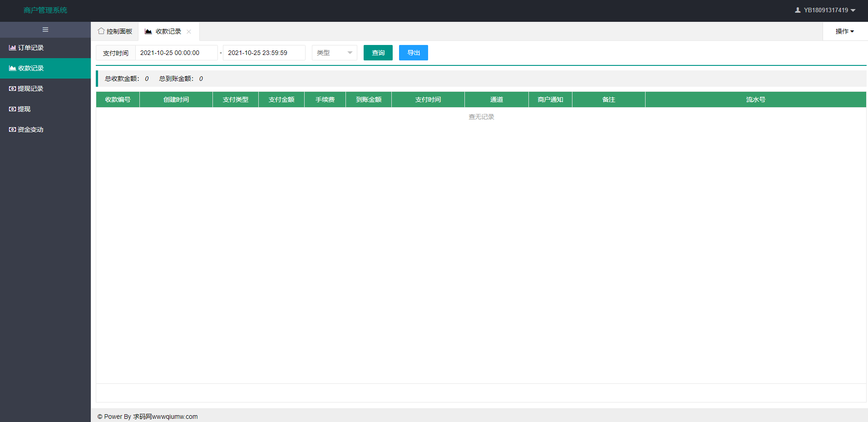Viewport: 868px width, 422px height.
Task: Toggle the sidebar hamburger menu icon
Action: click(45, 30)
